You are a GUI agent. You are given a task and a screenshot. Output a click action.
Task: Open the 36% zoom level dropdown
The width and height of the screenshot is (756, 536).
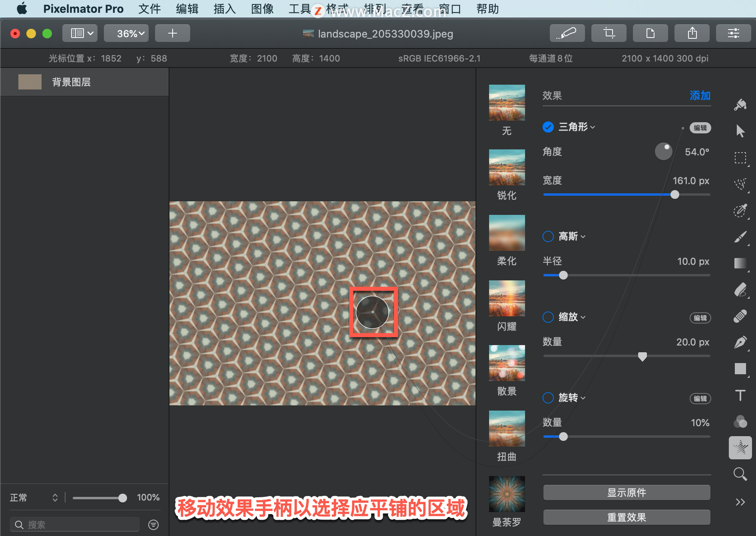[x=126, y=33]
